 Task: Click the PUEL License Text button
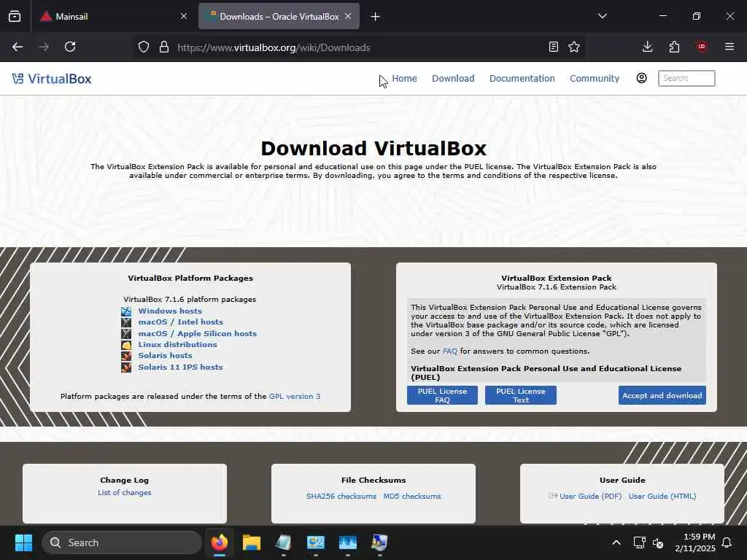(521, 395)
